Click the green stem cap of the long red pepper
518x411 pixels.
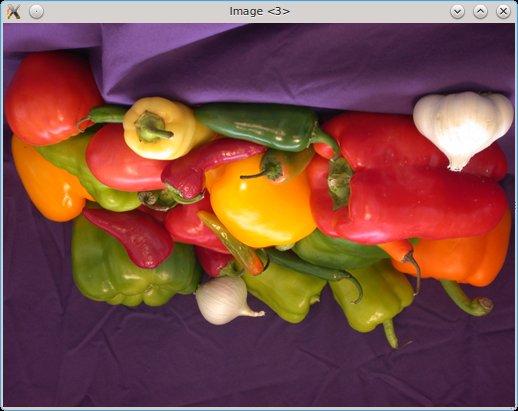[340, 183]
